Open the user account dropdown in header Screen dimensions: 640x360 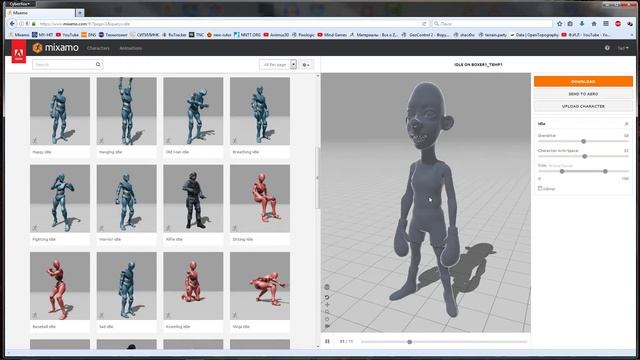coord(623,48)
